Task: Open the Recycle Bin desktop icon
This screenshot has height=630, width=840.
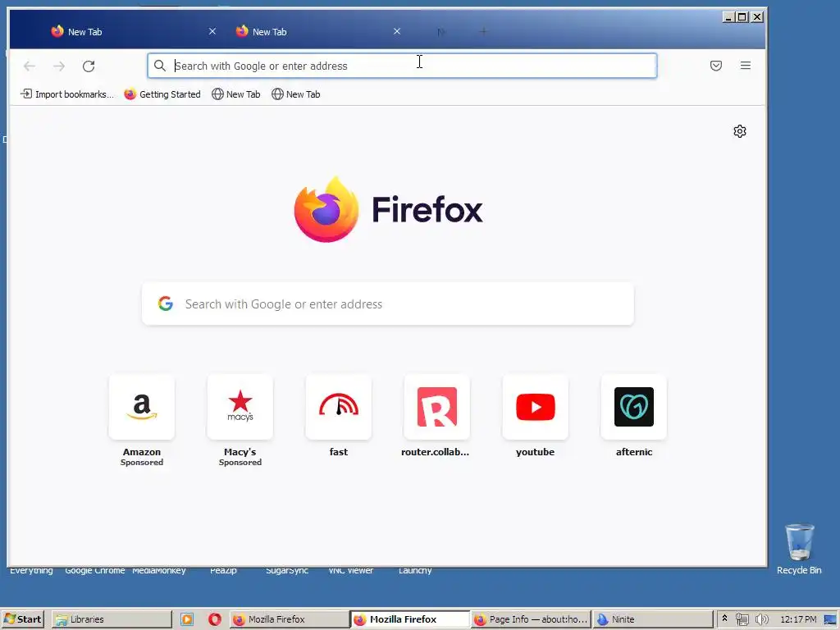Action: 799,549
